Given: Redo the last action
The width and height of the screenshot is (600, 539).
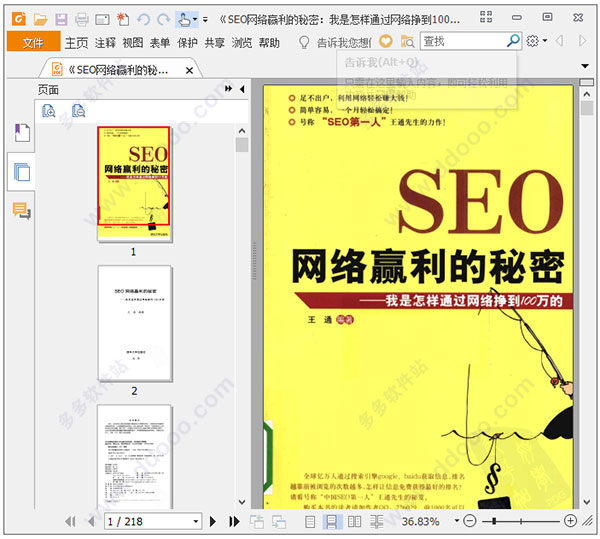Looking at the screenshot, I should pos(164,19).
